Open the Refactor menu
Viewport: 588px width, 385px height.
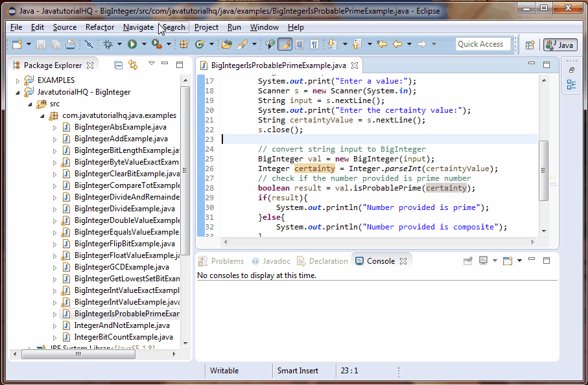click(100, 27)
